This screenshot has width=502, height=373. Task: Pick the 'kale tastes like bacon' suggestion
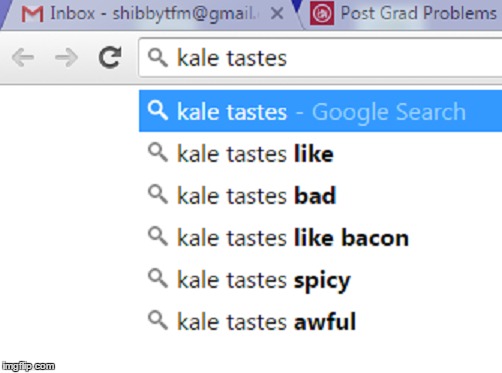[x=320, y=237]
